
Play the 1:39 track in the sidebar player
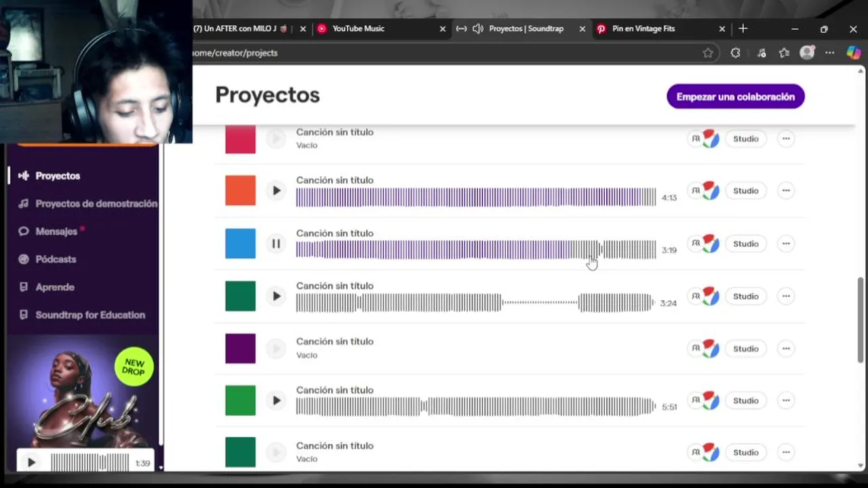(x=31, y=463)
